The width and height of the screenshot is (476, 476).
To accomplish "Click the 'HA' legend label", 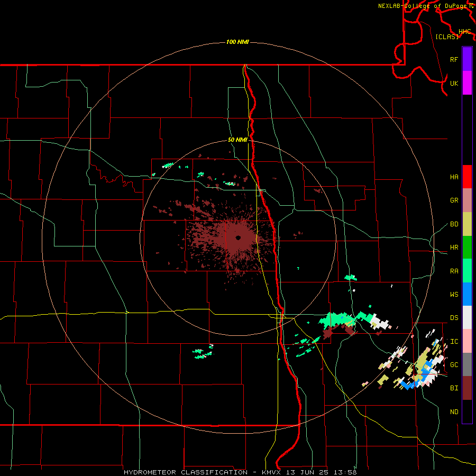I will pos(454,177).
